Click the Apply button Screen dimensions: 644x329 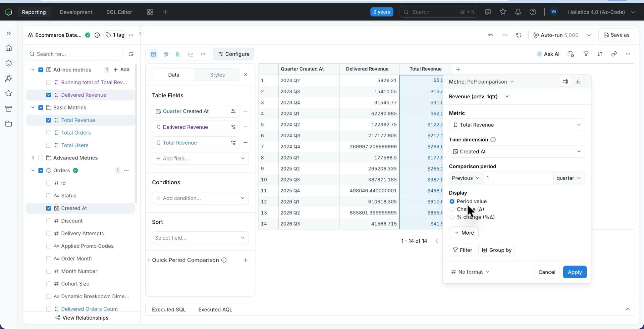tap(575, 272)
